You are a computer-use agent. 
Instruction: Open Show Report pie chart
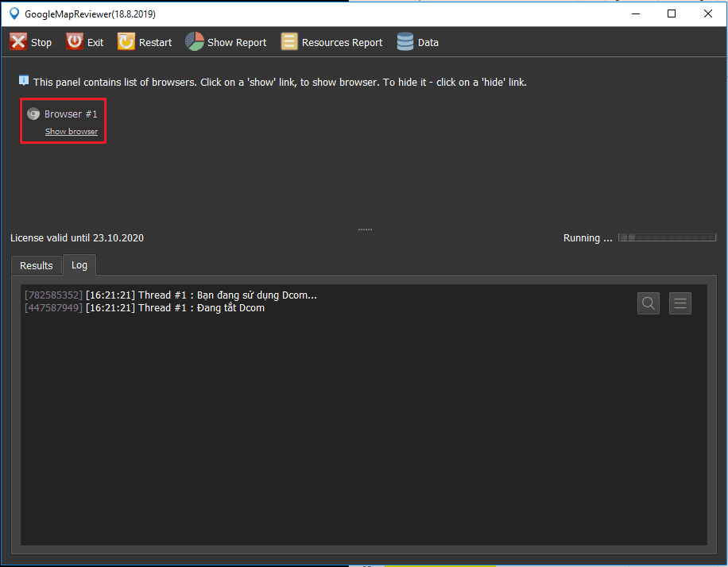click(x=195, y=42)
